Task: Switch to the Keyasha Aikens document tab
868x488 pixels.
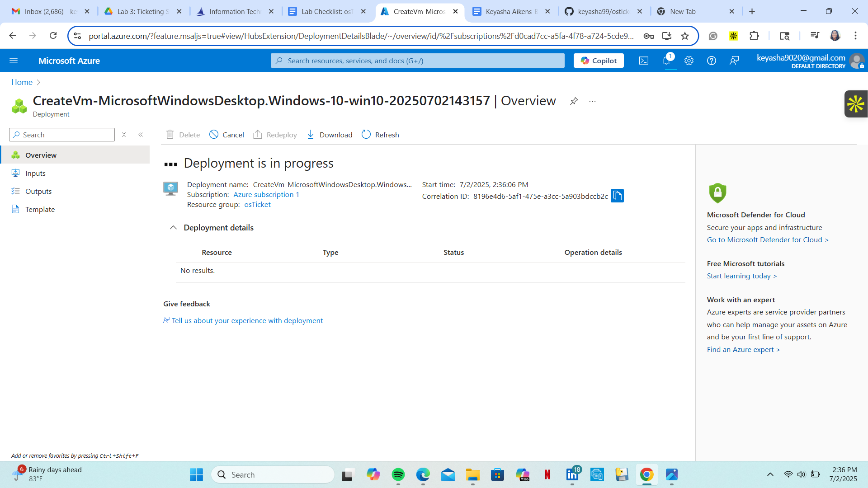Action: point(511,11)
